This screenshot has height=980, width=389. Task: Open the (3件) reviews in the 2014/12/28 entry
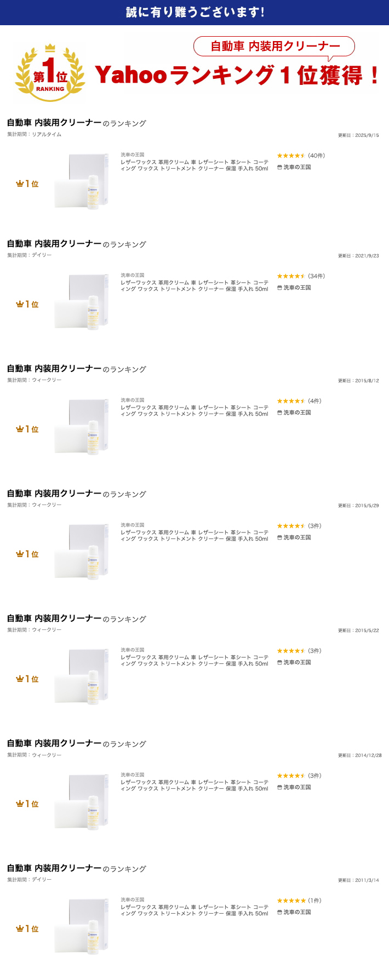314,776
